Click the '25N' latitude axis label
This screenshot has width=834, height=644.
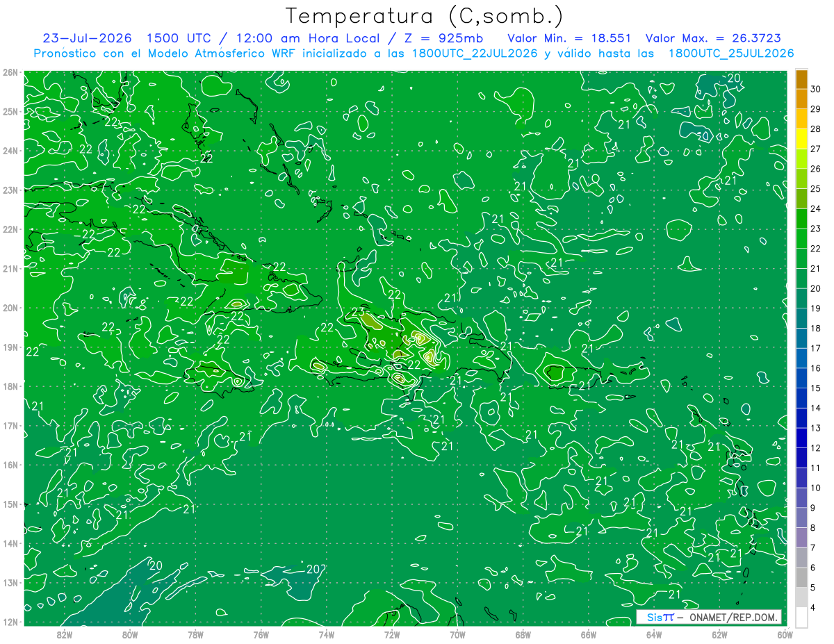[x=10, y=111]
